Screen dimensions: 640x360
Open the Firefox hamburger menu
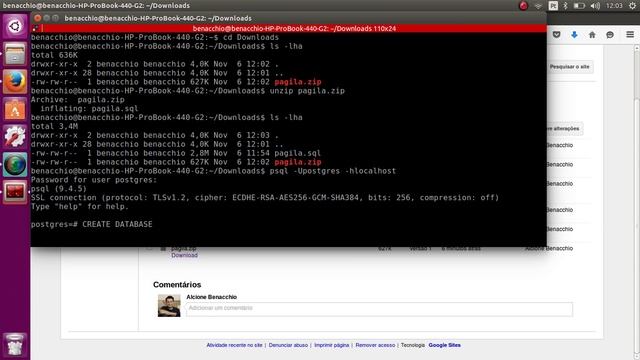[x=630, y=35]
